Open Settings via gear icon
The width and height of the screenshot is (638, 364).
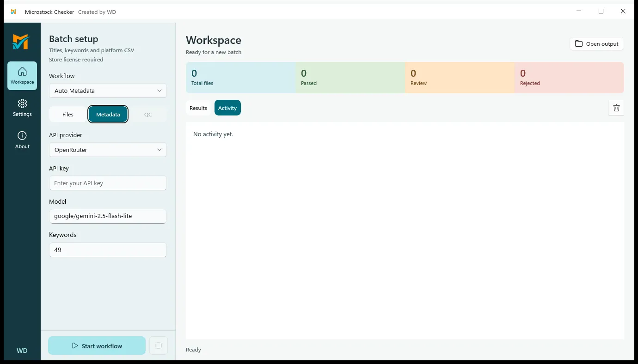click(x=22, y=108)
